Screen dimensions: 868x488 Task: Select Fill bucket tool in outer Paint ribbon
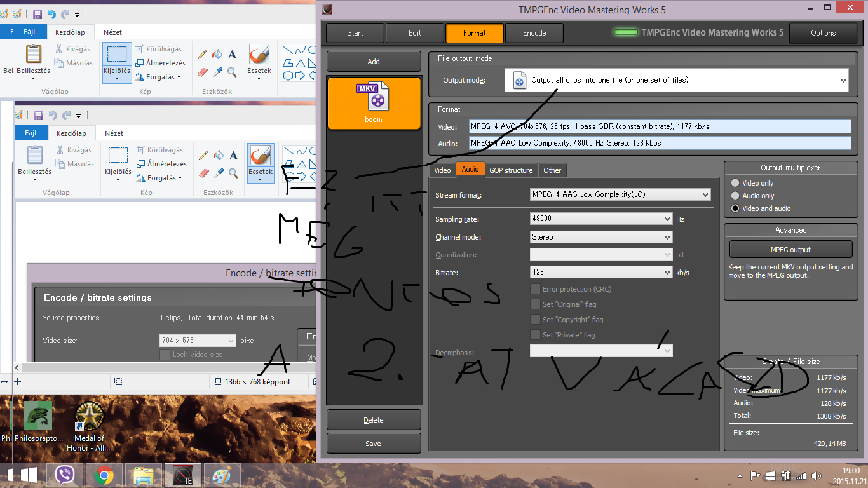(217, 55)
